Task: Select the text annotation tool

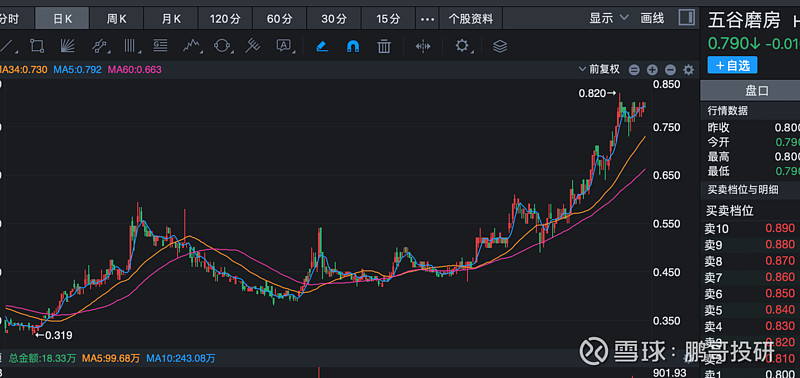Action: tap(284, 46)
